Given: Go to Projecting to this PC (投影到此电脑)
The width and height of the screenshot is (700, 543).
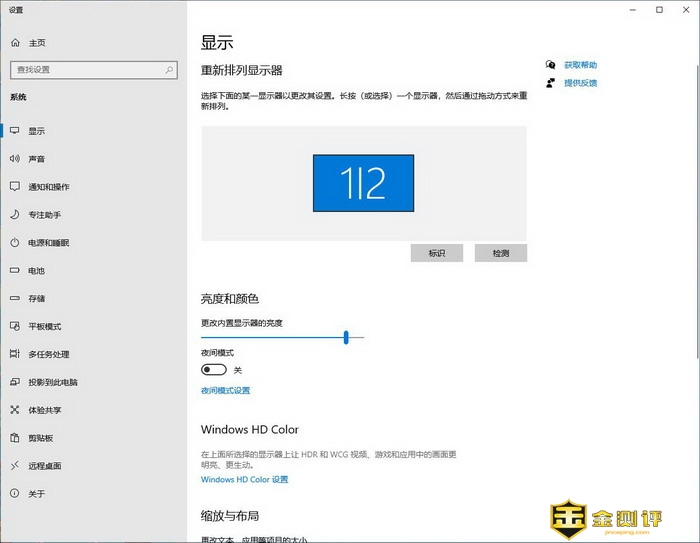Looking at the screenshot, I should [52, 382].
